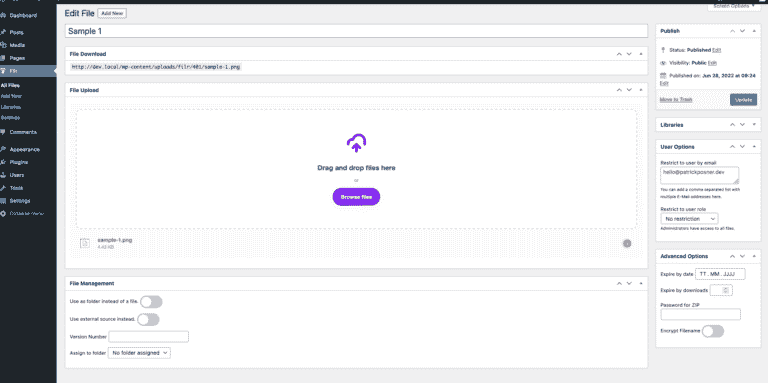Collapse the Advanced Options panel

(x=754, y=256)
